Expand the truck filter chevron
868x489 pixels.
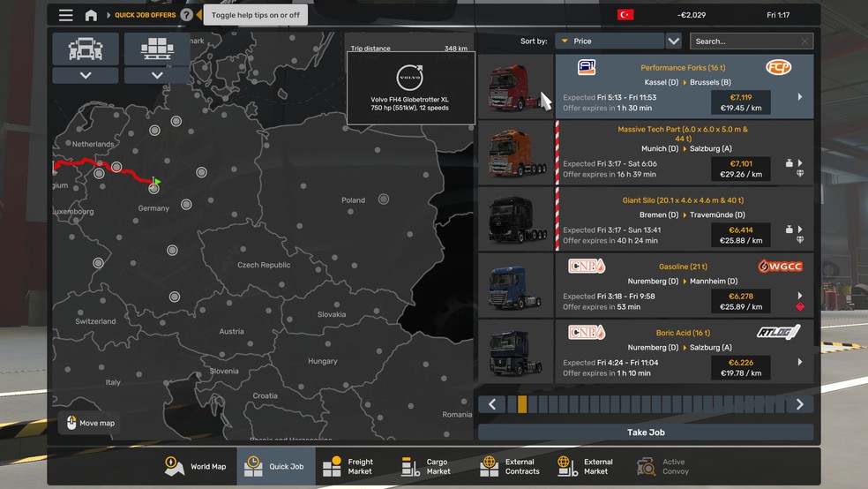tap(86, 76)
